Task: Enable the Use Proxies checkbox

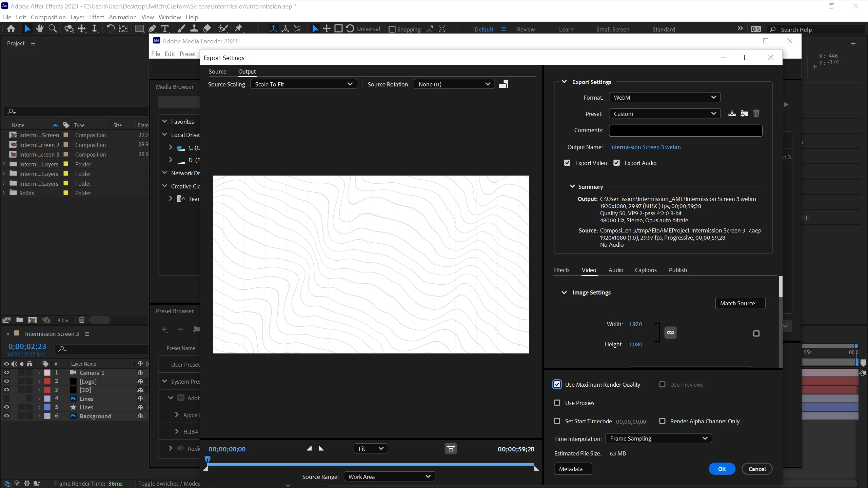Action: pos(557,403)
